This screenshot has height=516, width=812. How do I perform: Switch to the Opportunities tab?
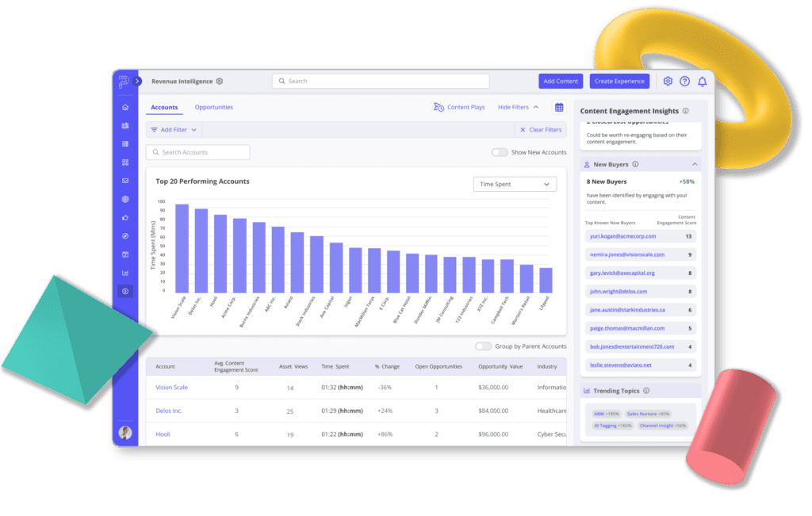coord(213,107)
